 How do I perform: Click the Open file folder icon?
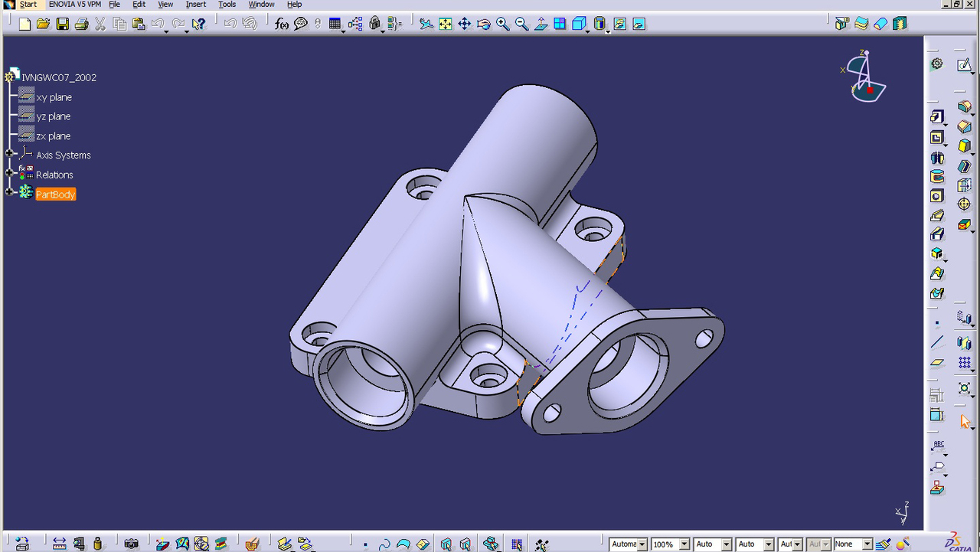[x=43, y=24]
